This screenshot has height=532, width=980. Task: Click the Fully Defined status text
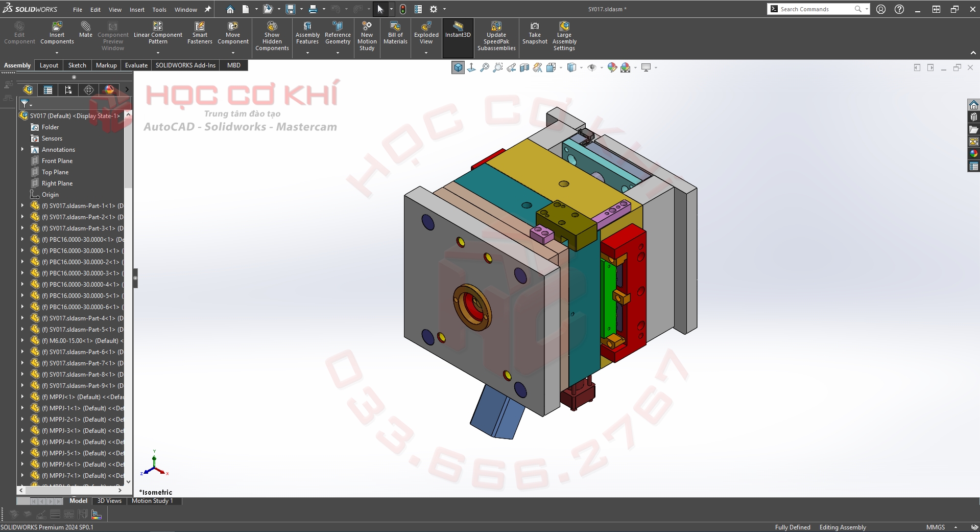[x=793, y=527]
